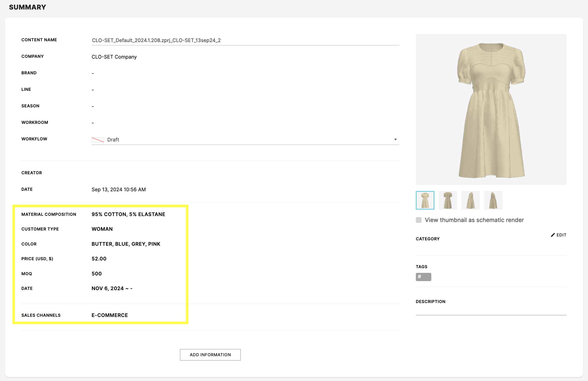The width and height of the screenshot is (588, 381).
Task: Select the fourth back-view dress thumbnail
Action: (493, 200)
